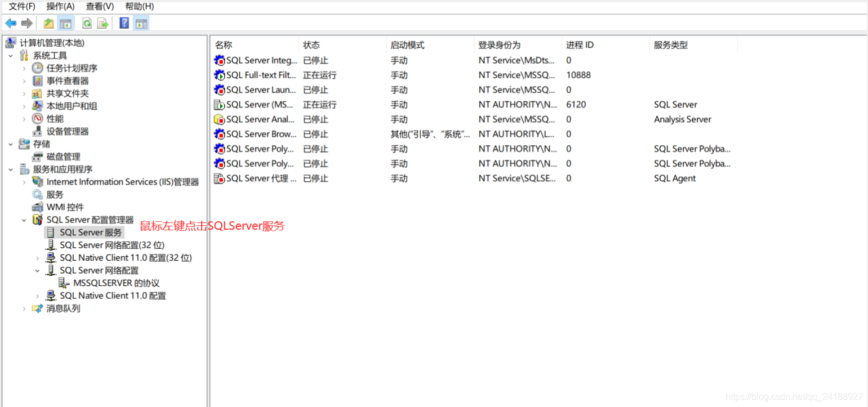Click the 事件查看器 icon in tree

38,80
